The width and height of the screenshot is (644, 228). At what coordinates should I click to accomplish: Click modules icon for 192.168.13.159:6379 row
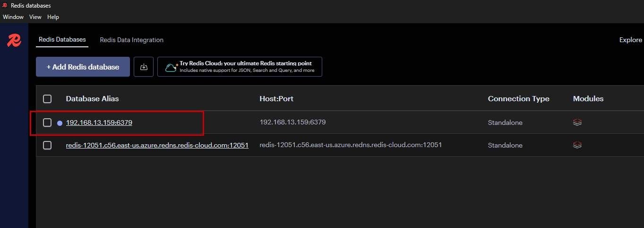tap(577, 122)
